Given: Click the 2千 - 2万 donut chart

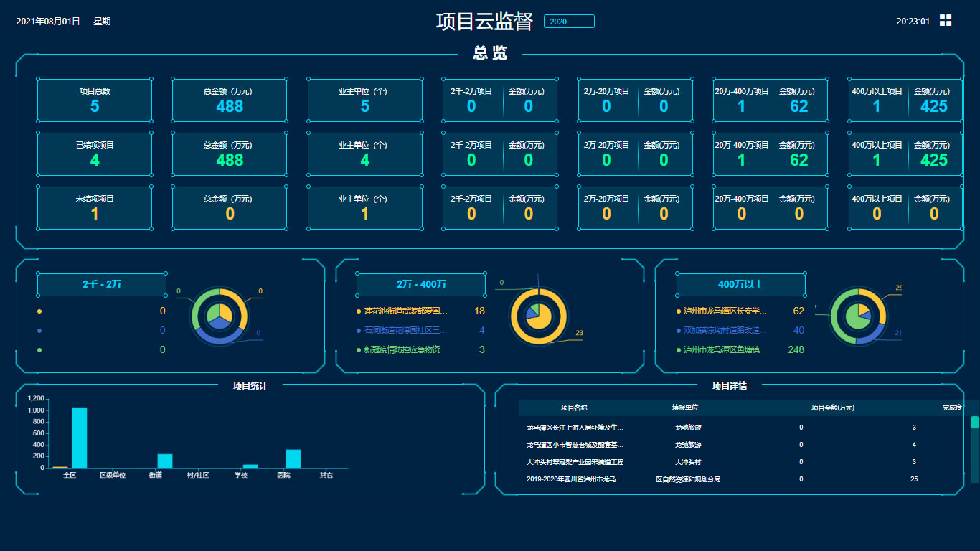Looking at the screenshot, I should (x=220, y=315).
